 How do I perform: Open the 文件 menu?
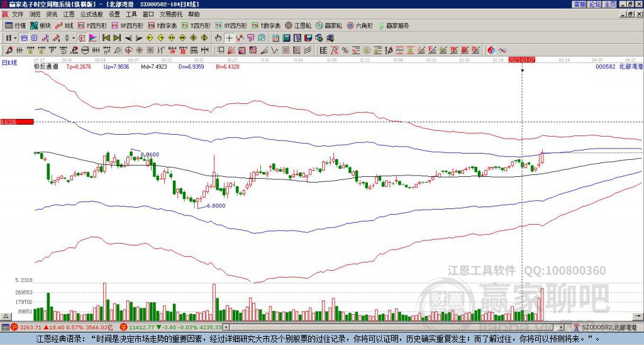click(x=18, y=14)
